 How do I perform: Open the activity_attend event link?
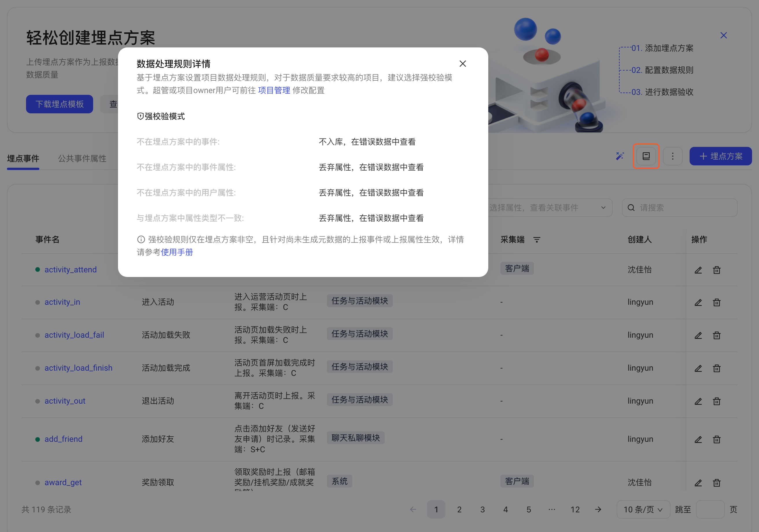[x=70, y=270]
